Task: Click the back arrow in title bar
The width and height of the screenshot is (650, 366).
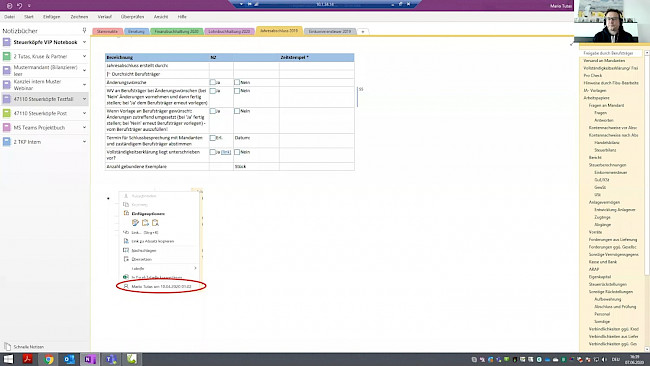Action: pyautogui.click(x=10, y=6)
